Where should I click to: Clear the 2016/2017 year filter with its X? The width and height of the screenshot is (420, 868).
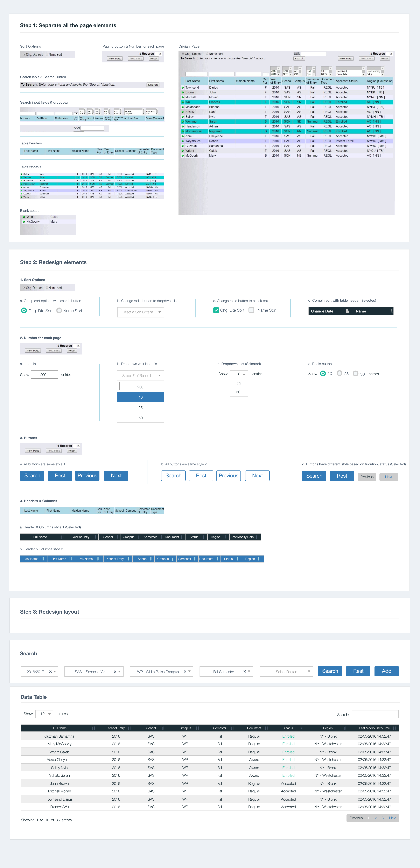(x=50, y=671)
